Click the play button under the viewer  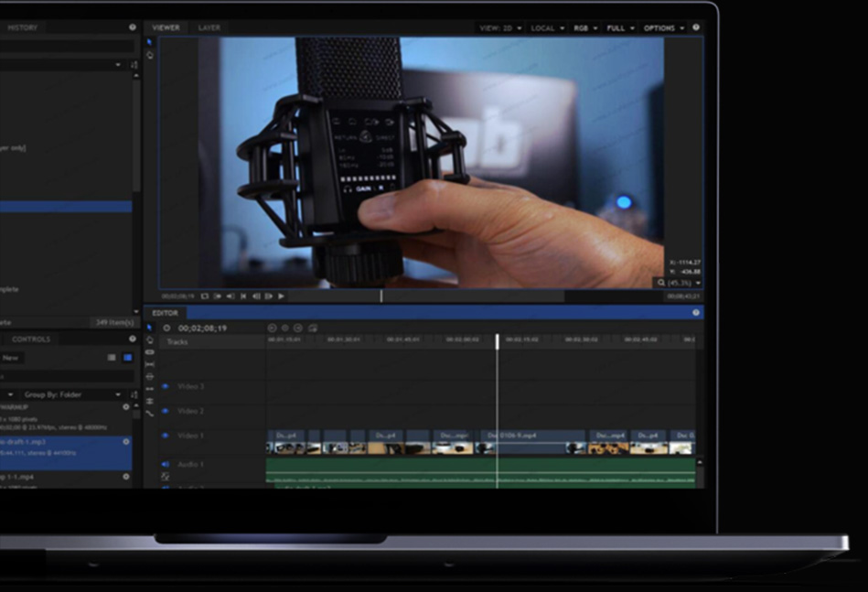coord(281,296)
